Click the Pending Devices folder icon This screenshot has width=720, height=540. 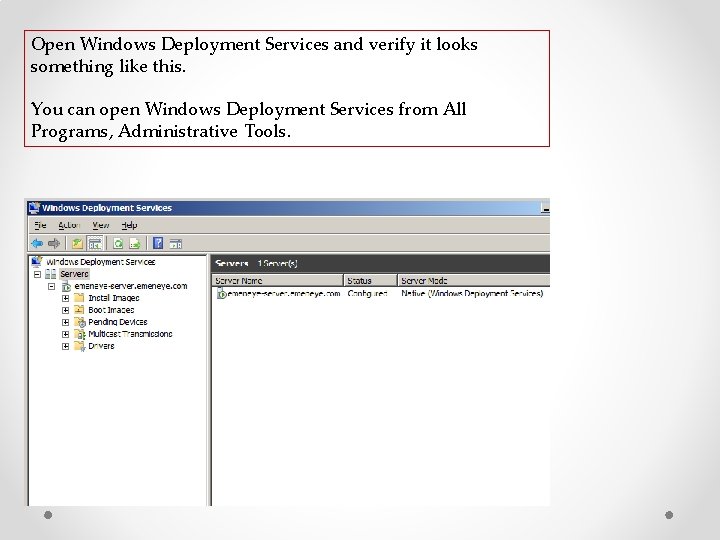[x=80, y=322]
